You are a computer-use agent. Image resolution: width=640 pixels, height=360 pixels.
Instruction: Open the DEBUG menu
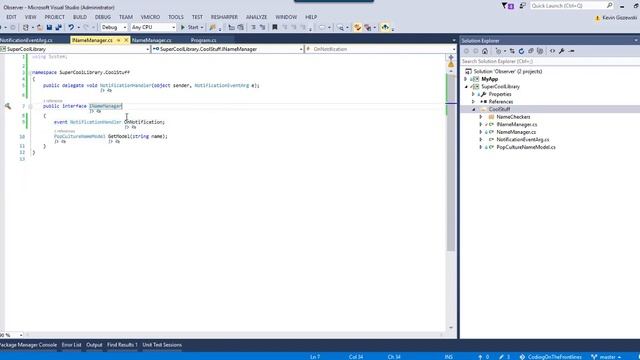tap(103, 17)
